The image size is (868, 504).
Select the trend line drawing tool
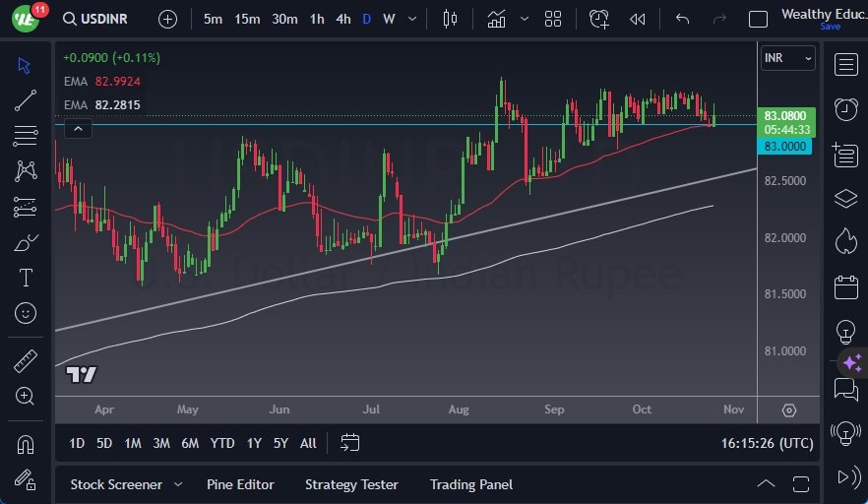point(26,99)
